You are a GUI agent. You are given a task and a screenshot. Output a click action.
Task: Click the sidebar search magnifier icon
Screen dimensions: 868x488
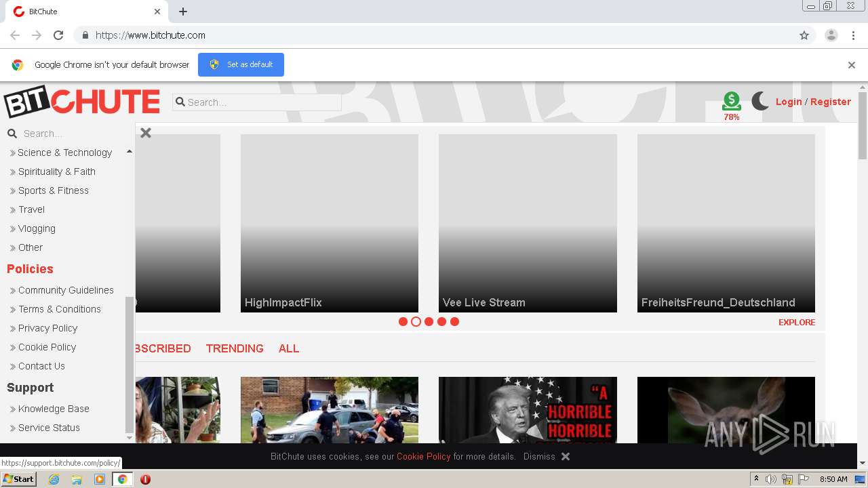click(x=12, y=134)
